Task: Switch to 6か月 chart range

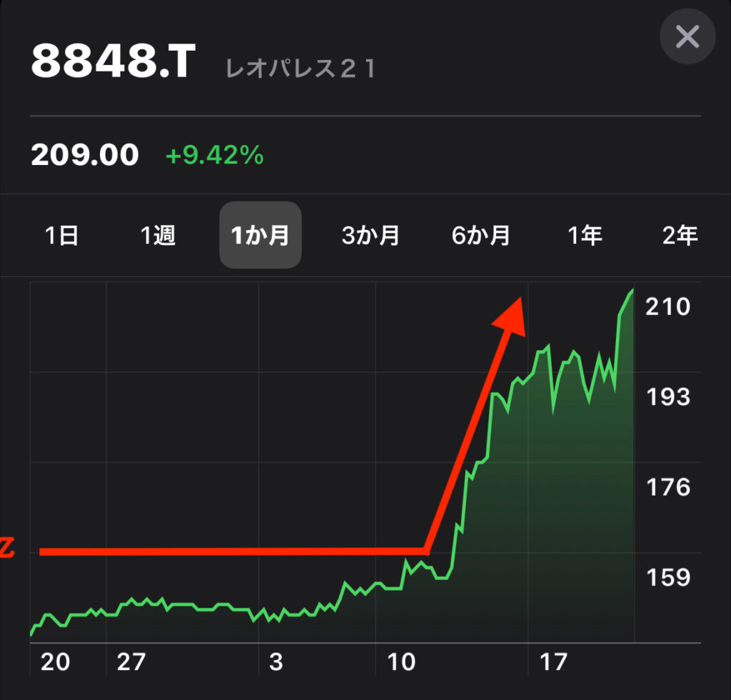Action: click(481, 236)
